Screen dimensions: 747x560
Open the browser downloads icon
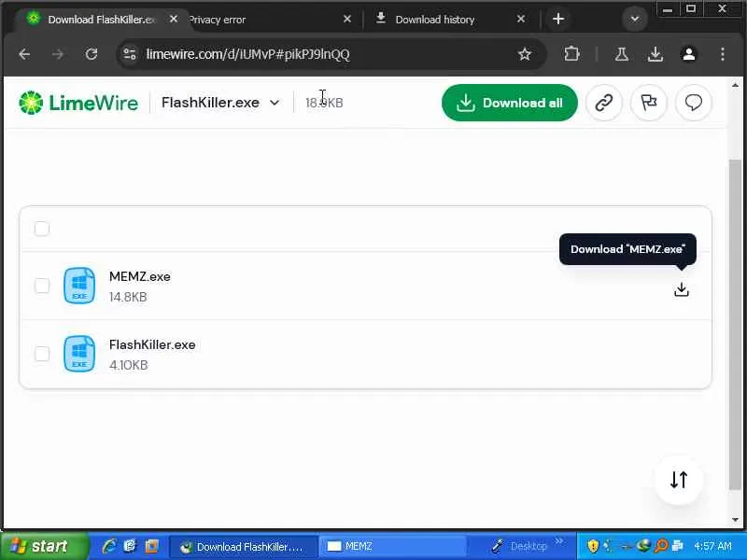pyautogui.click(x=655, y=54)
